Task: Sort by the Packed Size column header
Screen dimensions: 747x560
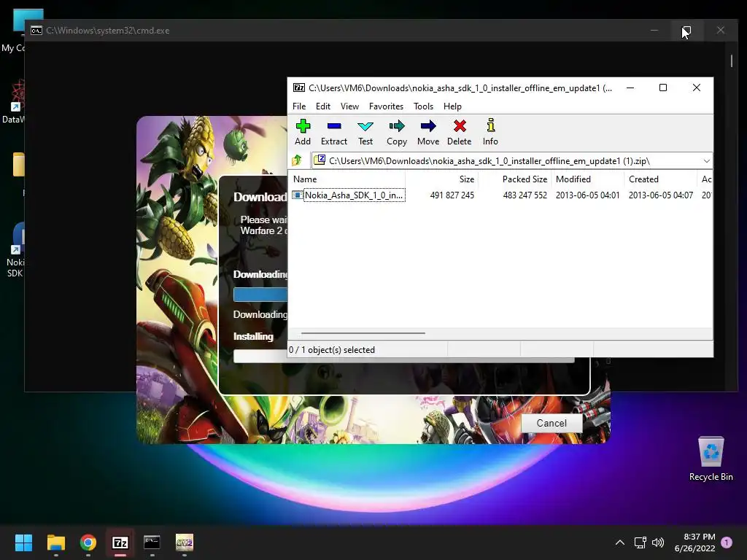Action: tap(515, 179)
